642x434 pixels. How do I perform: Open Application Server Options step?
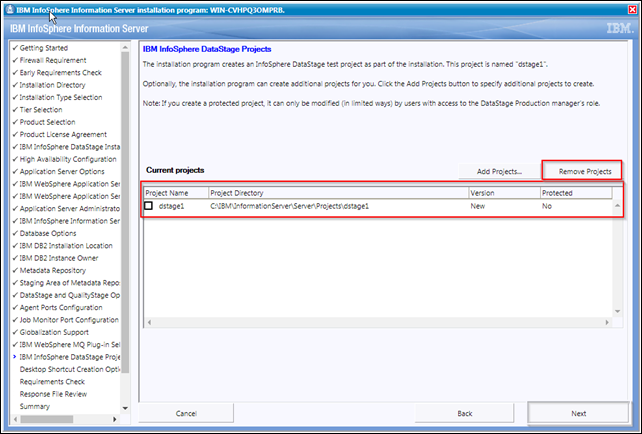pos(62,172)
